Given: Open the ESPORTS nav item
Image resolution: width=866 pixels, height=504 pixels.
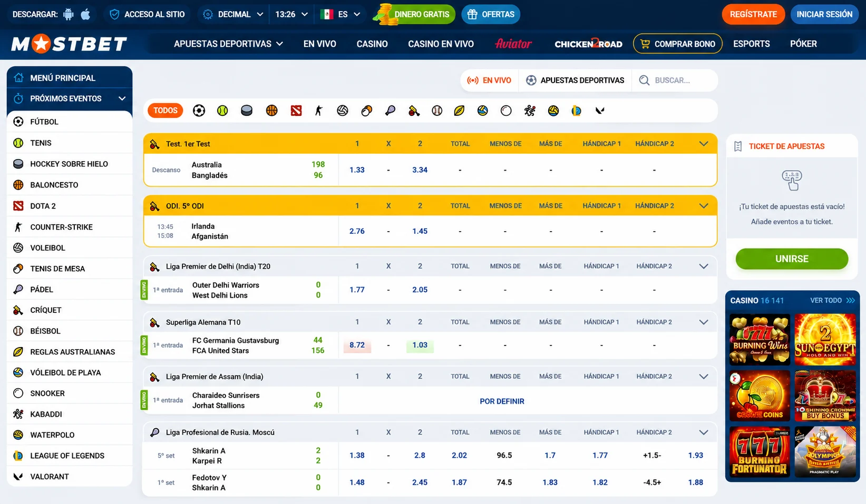Looking at the screenshot, I should pos(751,44).
